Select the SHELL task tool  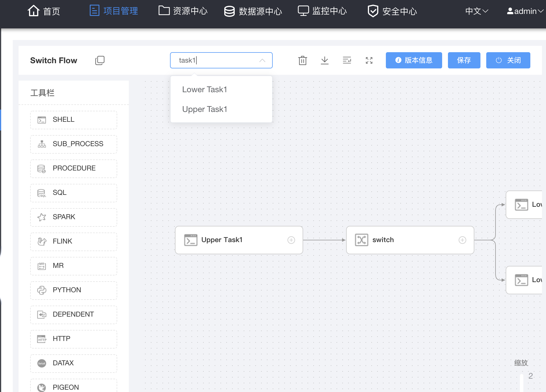74,120
